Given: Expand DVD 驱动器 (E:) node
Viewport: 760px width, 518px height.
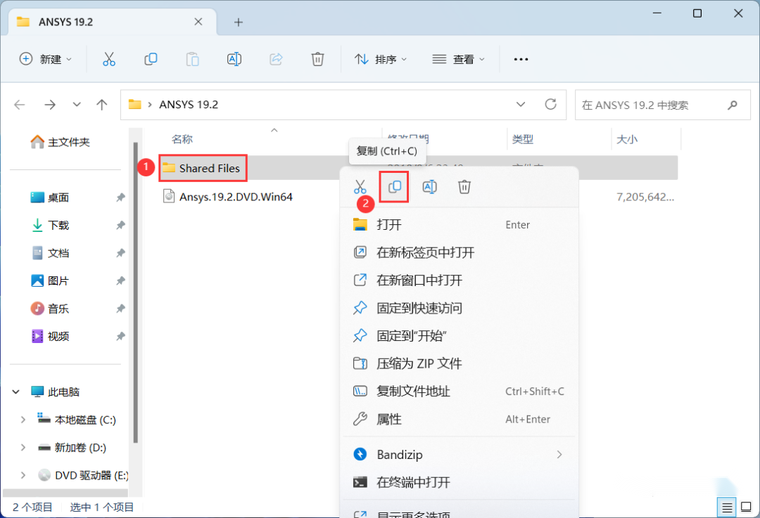Looking at the screenshot, I should tap(23, 475).
